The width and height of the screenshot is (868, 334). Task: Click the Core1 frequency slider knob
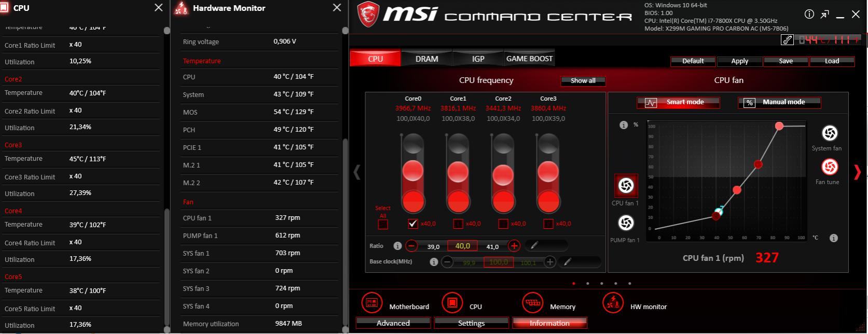(458, 172)
